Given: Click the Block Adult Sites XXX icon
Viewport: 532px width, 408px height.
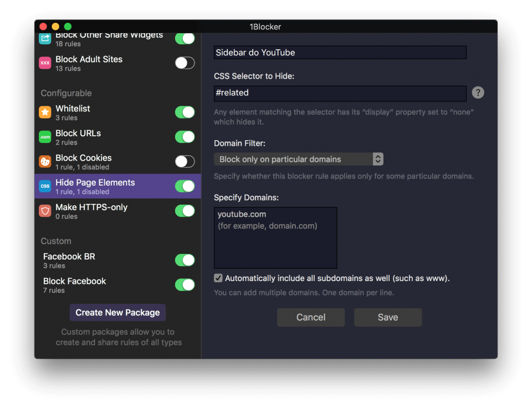Looking at the screenshot, I should [45, 63].
